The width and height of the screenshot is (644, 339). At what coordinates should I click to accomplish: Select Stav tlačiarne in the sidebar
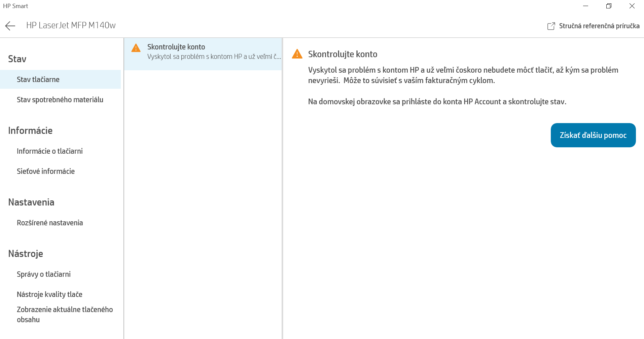pyautogui.click(x=38, y=79)
